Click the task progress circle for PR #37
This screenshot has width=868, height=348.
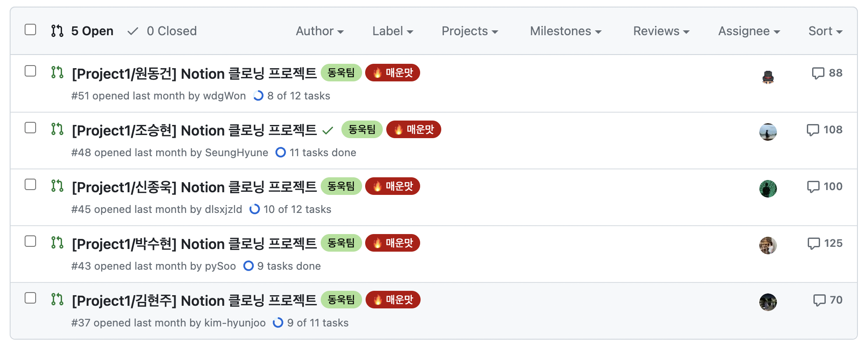(278, 323)
